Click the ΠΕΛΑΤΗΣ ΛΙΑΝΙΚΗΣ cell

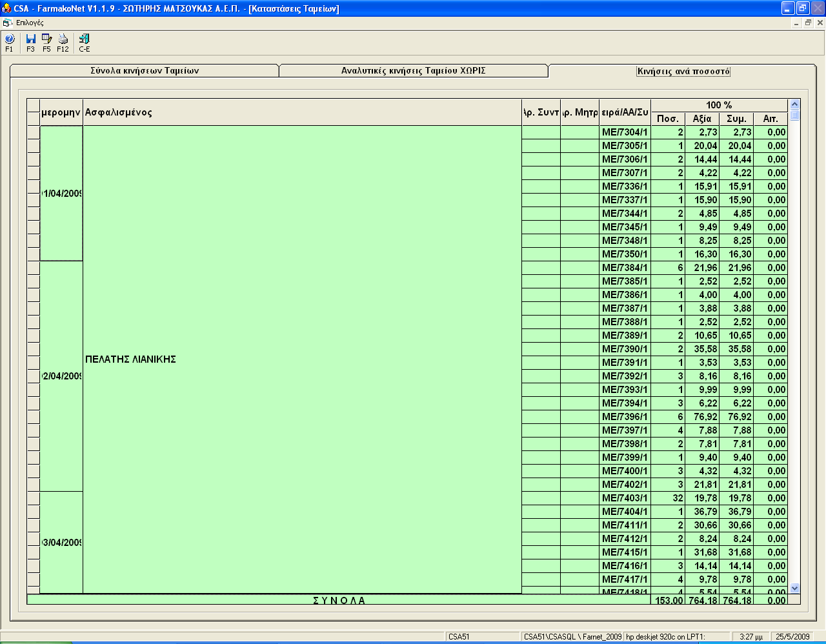302,359
